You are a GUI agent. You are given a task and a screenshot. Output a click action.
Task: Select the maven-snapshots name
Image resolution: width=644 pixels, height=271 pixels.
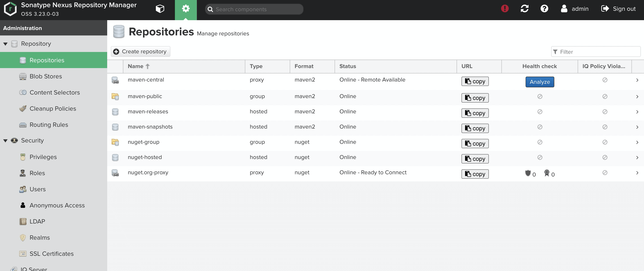[150, 127]
